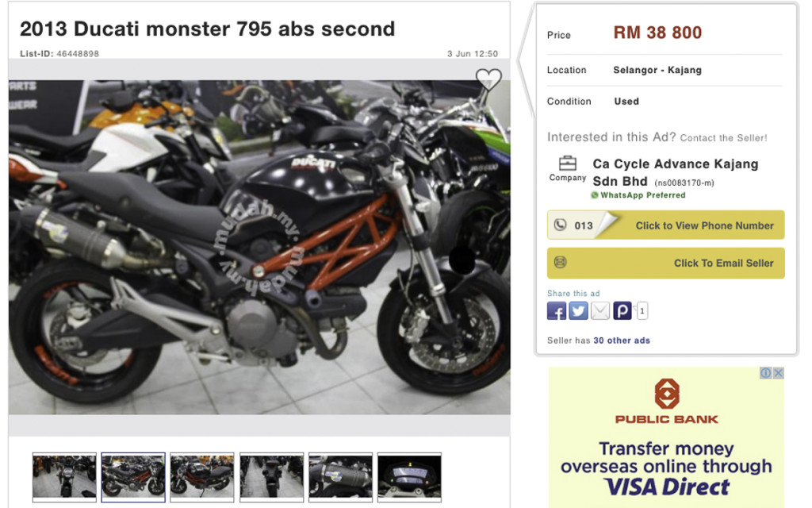Open seller's 30 other ads link

pyautogui.click(x=622, y=341)
